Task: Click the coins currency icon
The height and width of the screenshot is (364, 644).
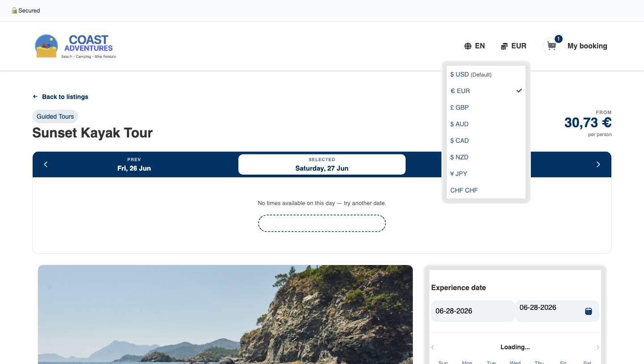Action: tap(504, 46)
